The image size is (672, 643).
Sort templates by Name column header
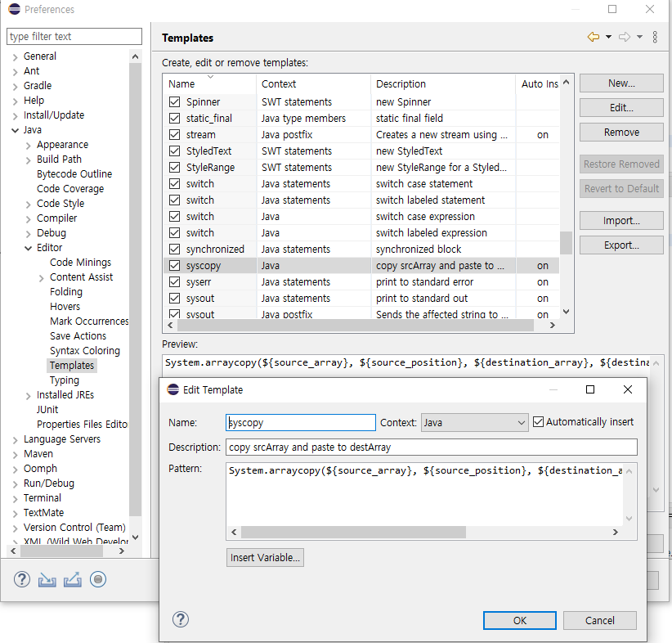click(209, 83)
